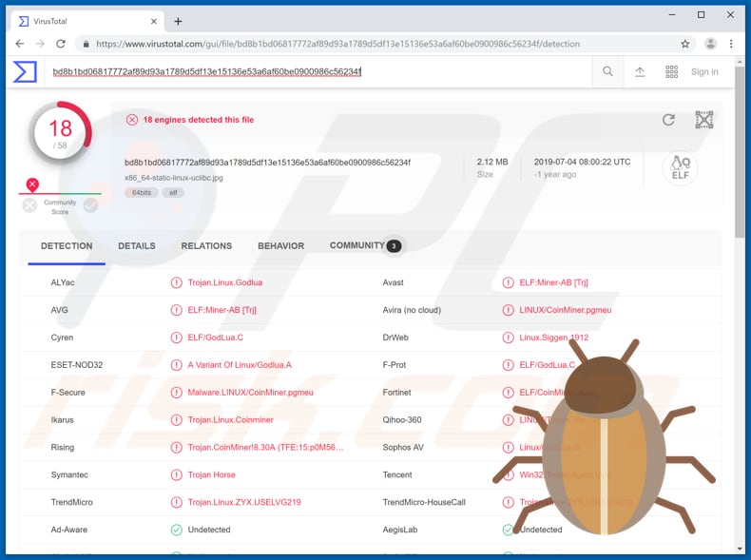Vote harmless with the community check
751x560 pixels.
coord(90,205)
